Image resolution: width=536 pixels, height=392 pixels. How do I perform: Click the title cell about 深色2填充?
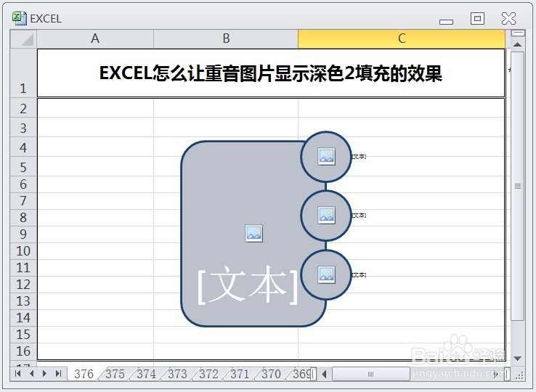tap(271, 73)
